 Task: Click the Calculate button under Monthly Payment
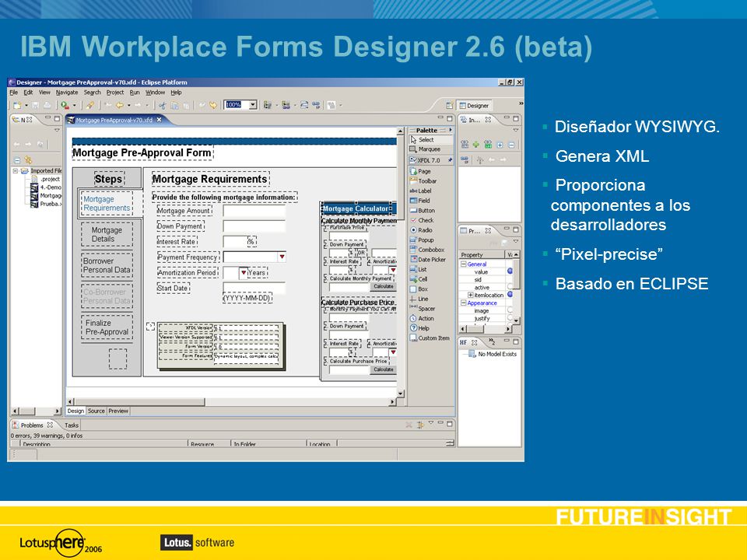(x=383, y=287)
